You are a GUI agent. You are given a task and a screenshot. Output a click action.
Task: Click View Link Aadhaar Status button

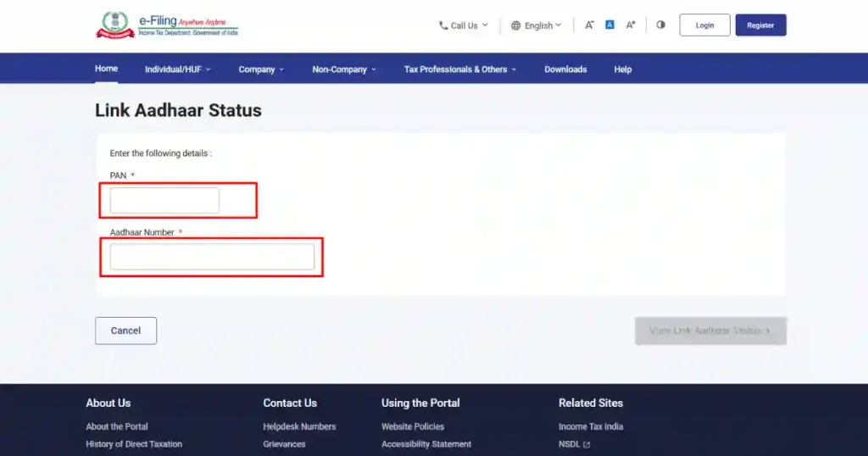[710, 331]
